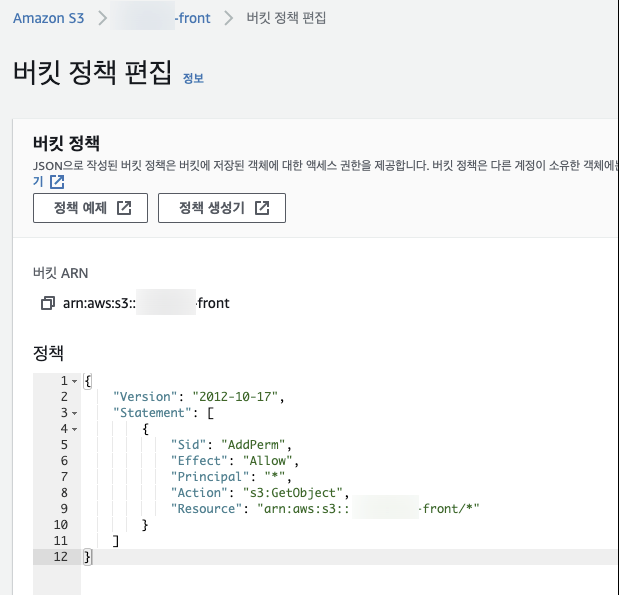The height and width of the screenshot is (595, 619).
Task: Collapse the statement object at line 4
Action: [x=74, y=429]
